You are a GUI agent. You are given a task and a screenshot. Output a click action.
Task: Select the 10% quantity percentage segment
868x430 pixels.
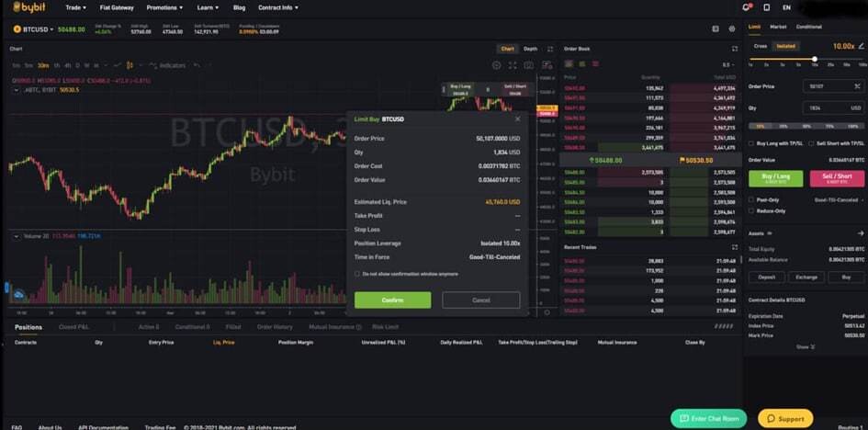760,126
